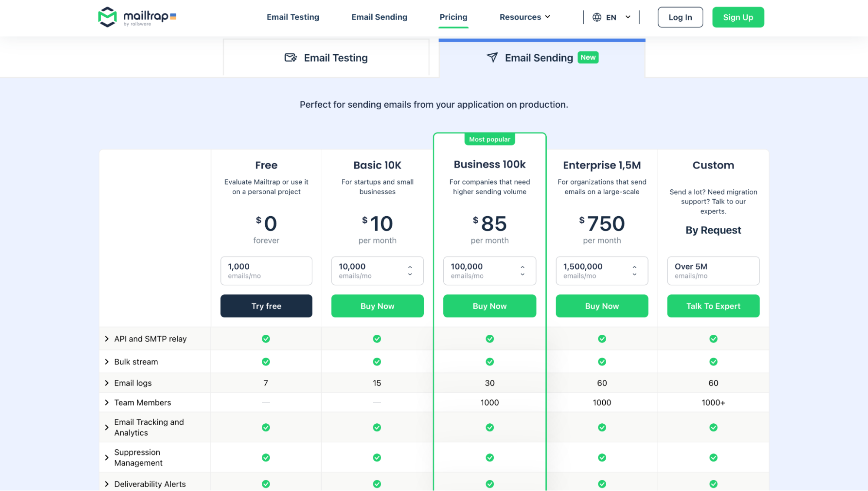Click the Enterprise checkmark for Deliverability Alerts
The image size is (868, 491).
coord(602,484)
